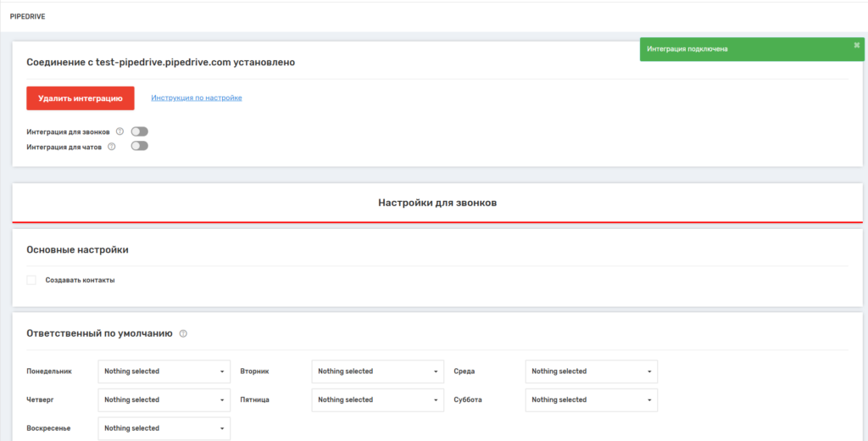This screenshot has height=441, width=868.
Task: Select the Воскресенье responsible dropdown
Action: pyautogui.click(x=164, y=428)
